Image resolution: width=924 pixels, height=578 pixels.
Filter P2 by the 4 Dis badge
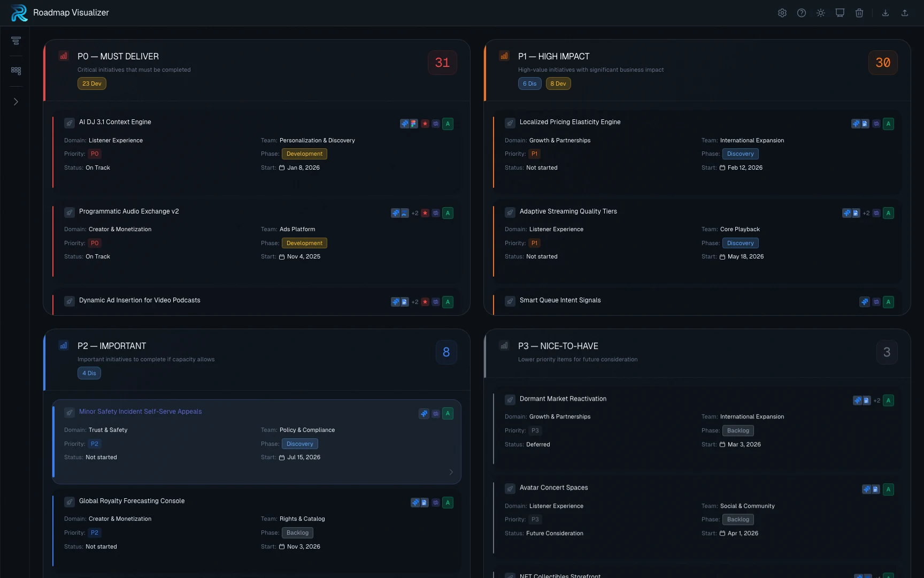[89, 373]
